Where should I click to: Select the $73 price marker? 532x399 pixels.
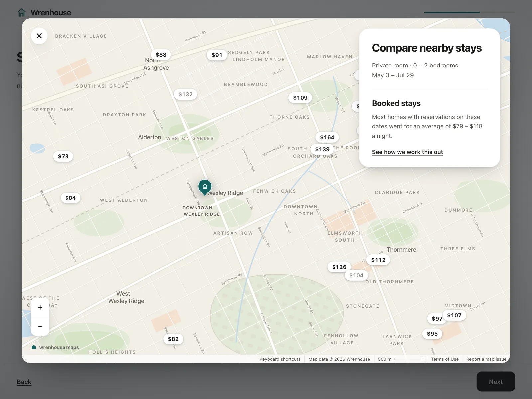click(63, 156)
